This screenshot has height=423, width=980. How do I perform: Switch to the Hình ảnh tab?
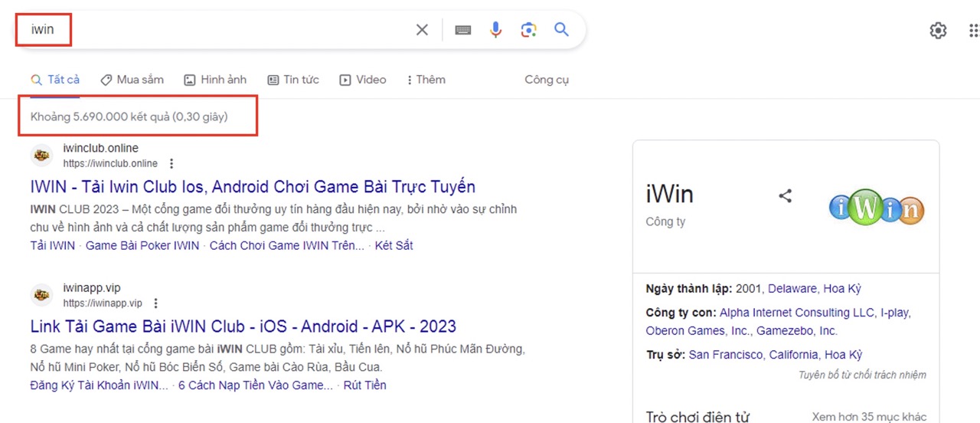pos(215,80)
